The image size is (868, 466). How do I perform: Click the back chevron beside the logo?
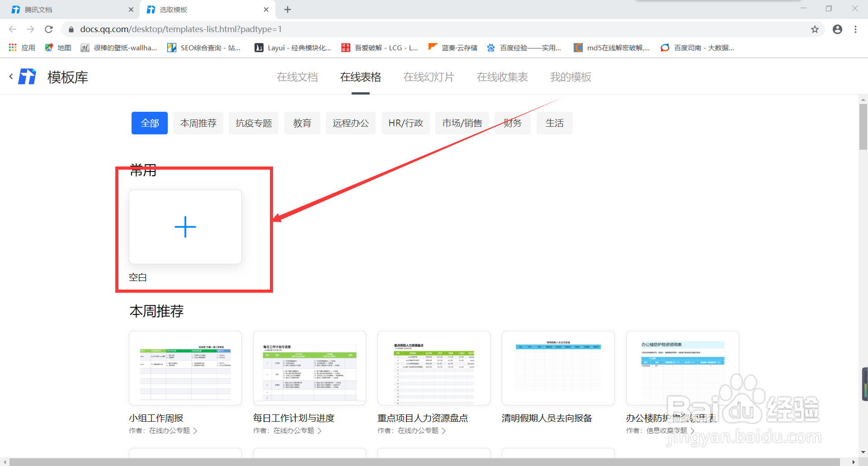tap(11, 76)
